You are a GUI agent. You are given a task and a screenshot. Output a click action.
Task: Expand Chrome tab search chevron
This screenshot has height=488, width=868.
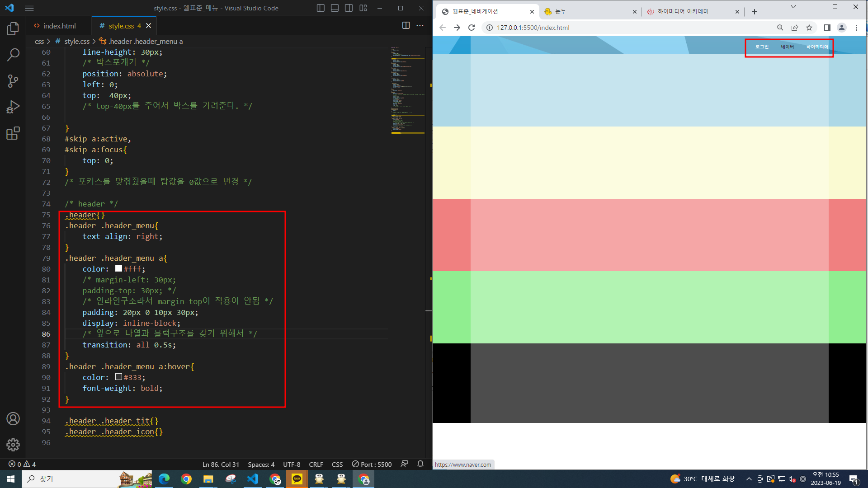pyautogui.click(x=793, y=7)
